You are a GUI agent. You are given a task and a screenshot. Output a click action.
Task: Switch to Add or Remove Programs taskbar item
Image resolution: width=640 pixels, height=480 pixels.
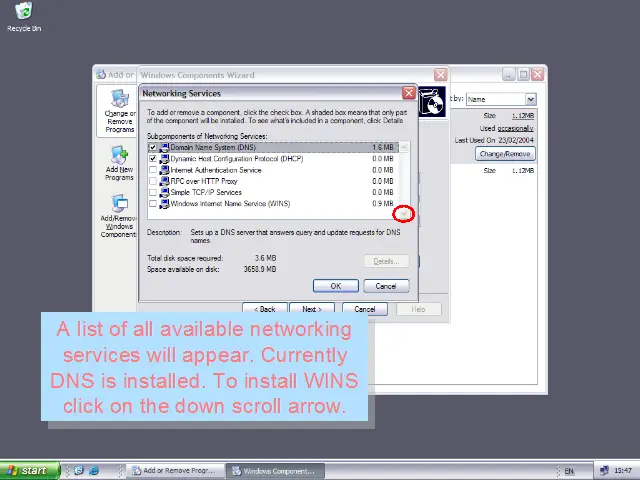tap(172, 470)
